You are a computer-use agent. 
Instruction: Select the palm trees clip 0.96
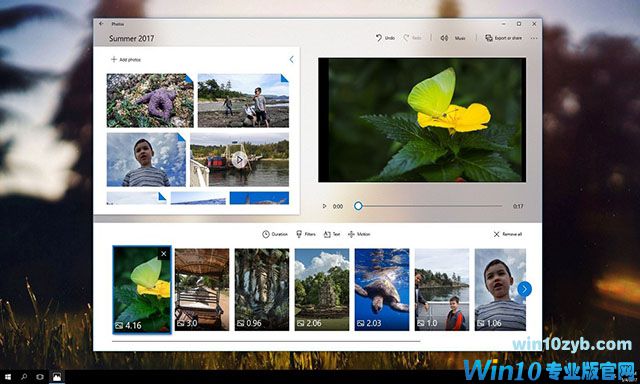[262, 289]
